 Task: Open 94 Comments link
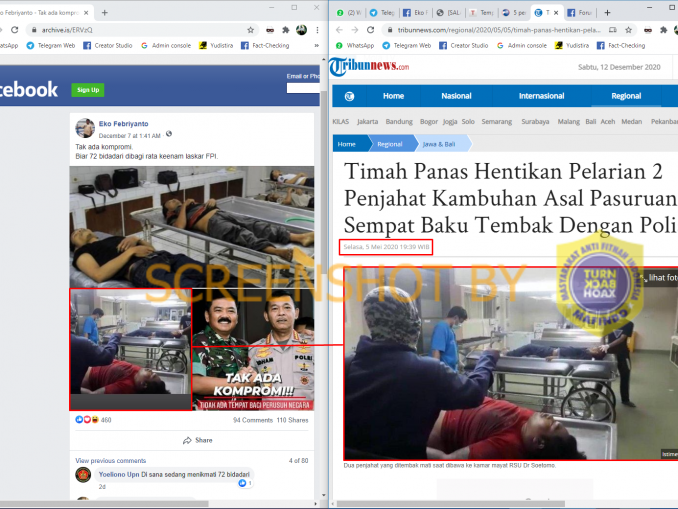tap(253, 420)
